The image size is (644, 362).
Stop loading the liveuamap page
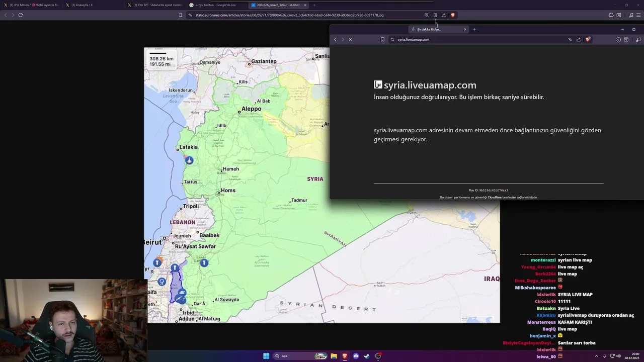pyautogui.click(x=351, y=39)
